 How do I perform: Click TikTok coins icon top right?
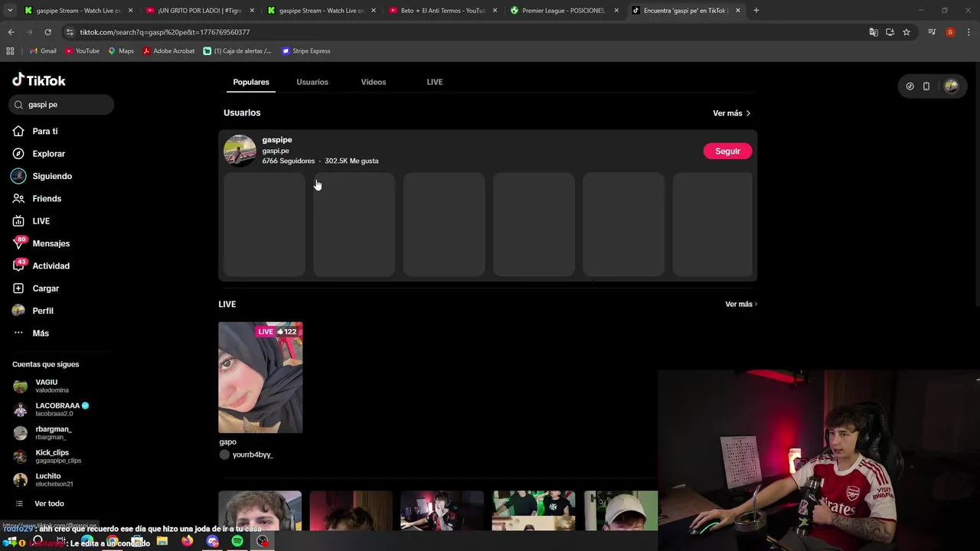(910, 86)
